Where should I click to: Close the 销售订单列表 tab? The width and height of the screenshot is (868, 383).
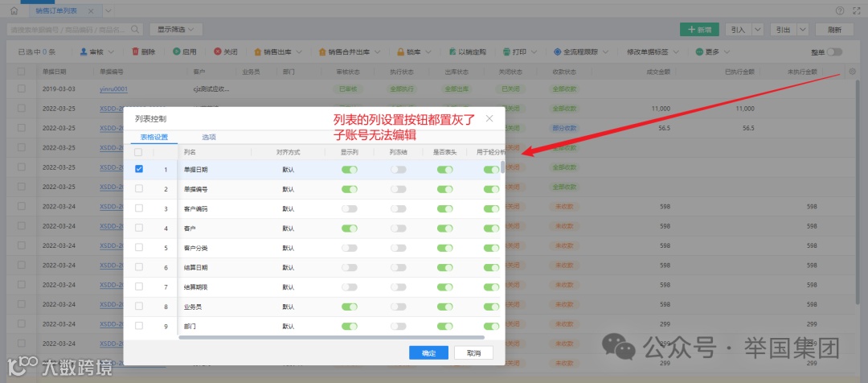[91, 11]
